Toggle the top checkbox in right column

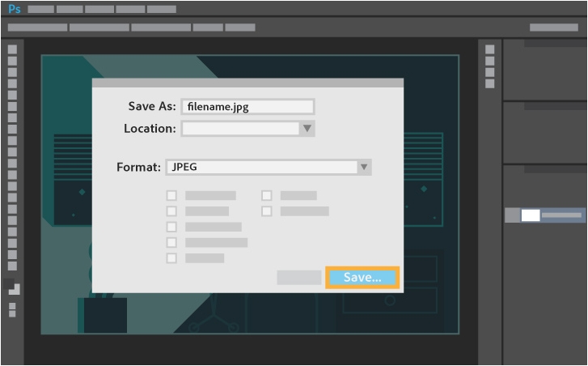[267, 196]
